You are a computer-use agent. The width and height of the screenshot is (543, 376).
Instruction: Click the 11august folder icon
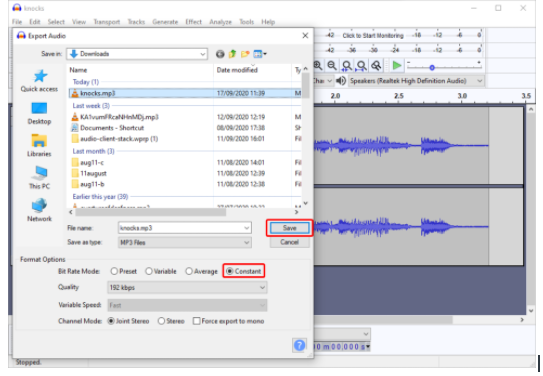click(x=75, y=173)
